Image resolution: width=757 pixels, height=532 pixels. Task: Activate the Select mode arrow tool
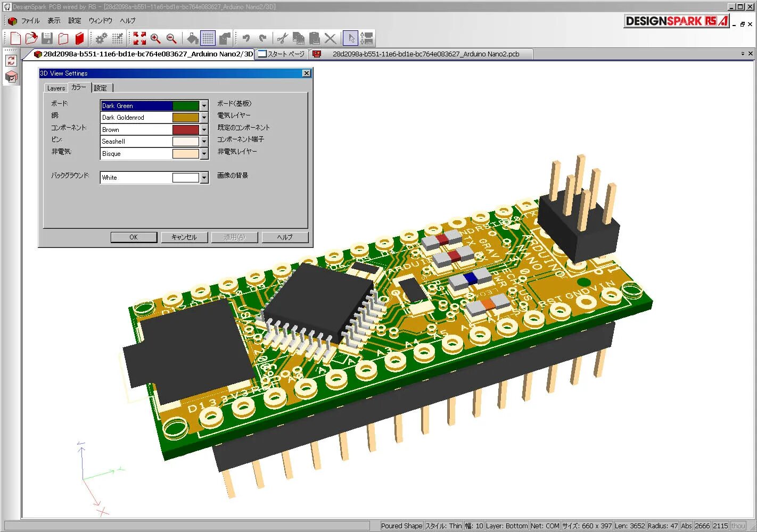pos(351,38)
